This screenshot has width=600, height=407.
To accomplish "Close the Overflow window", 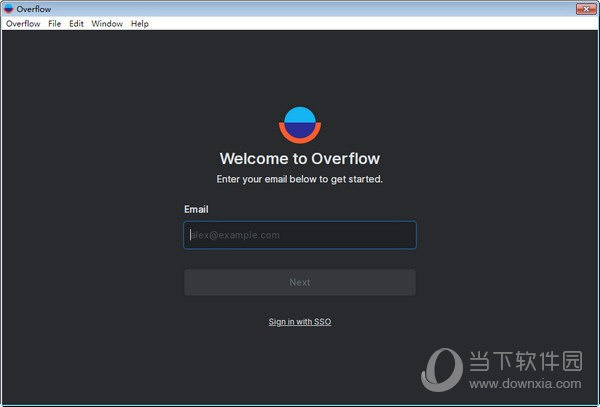I will point(586,9).
